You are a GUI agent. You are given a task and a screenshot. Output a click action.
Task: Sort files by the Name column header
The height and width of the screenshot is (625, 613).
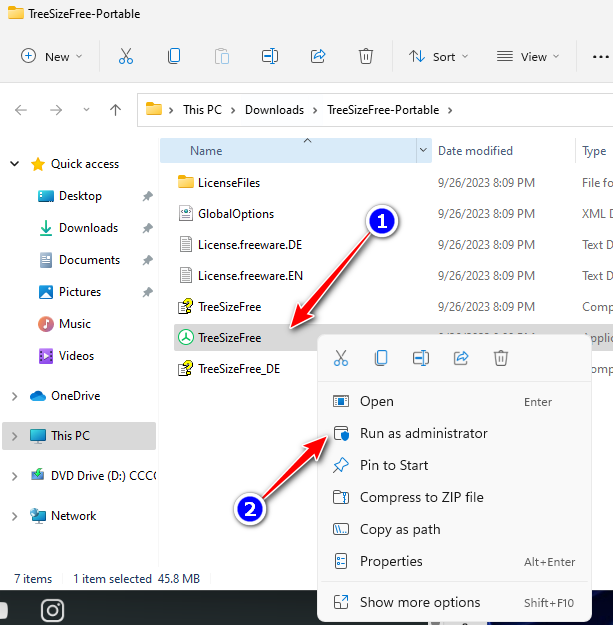click(288, 151)
